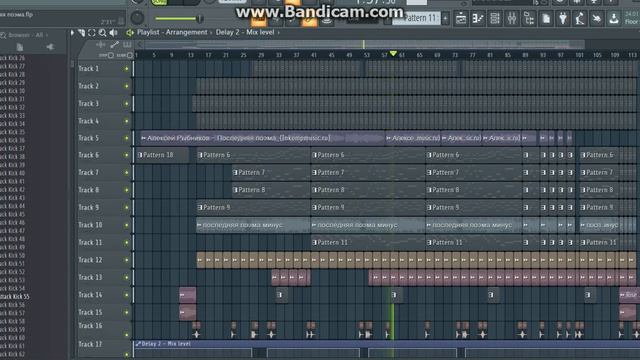Open the Piano roll view
640x360 pixels.
pos(478,18)
